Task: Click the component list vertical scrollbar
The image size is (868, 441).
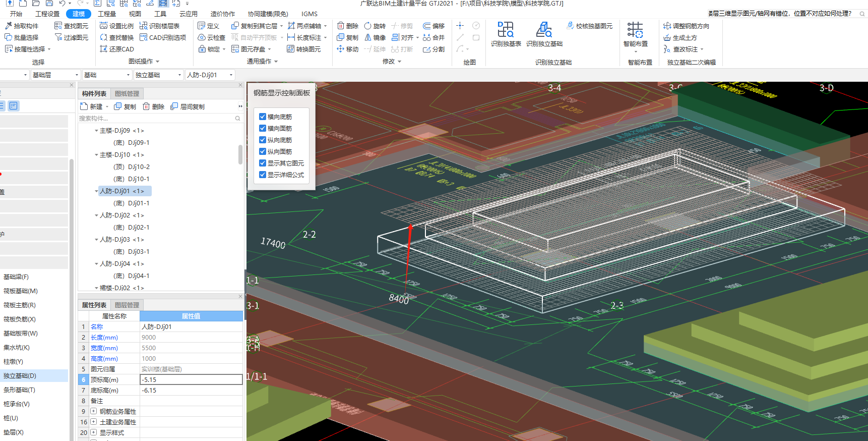Action: [240, 154]
